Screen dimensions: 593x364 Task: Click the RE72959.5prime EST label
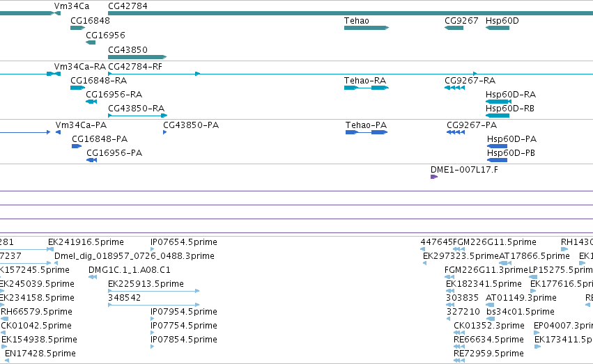[x=488, y=354]
